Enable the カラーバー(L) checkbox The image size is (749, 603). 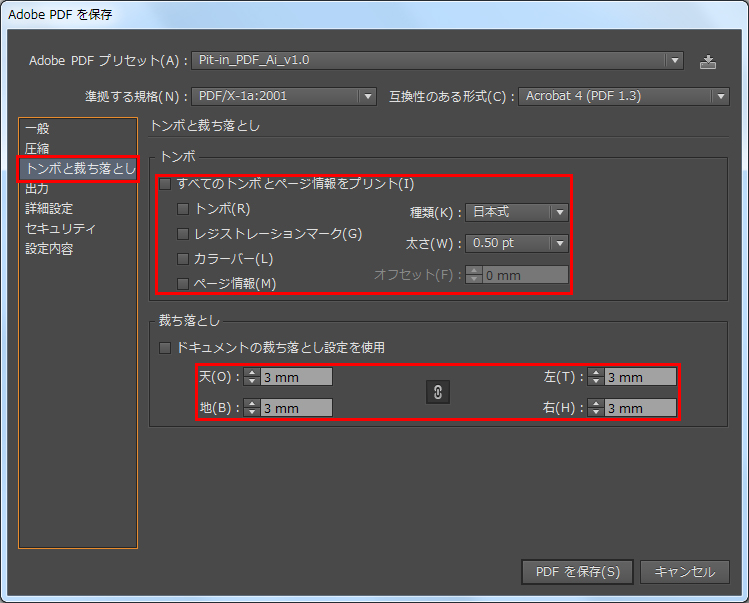pyautogui.click(x=183, y=259)
